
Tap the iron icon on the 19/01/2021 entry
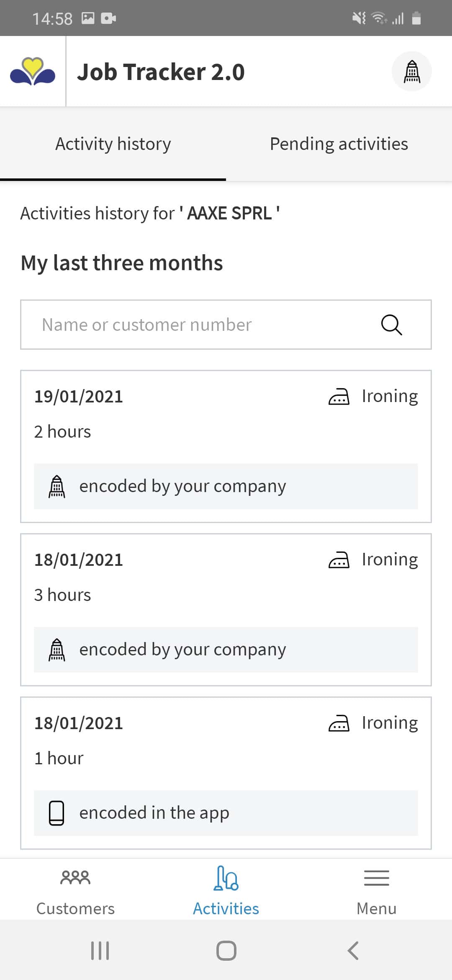[x=339, y=397]
